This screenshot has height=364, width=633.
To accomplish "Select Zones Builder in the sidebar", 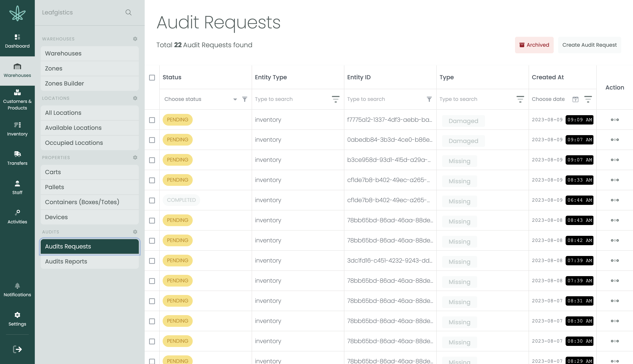I will pyautogui.click(x=90, y=83).
